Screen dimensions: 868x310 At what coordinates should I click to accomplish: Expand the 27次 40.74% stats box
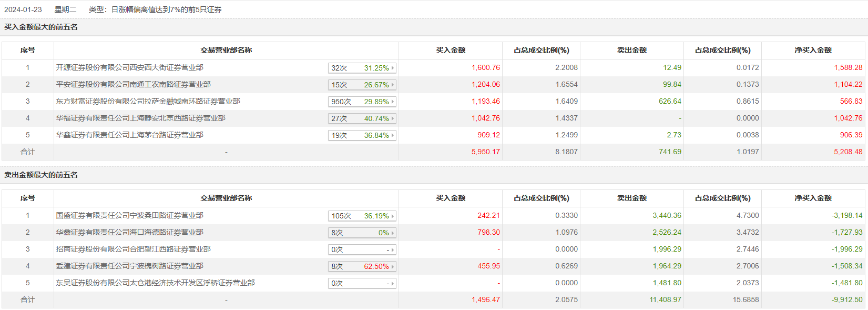pos(362,118)
